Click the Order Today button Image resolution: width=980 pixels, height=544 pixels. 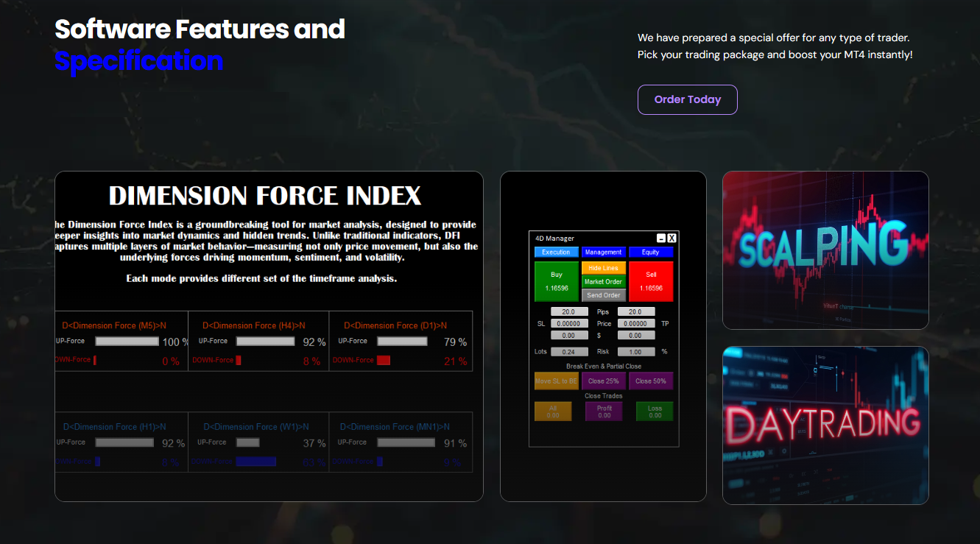click(687, 100)
